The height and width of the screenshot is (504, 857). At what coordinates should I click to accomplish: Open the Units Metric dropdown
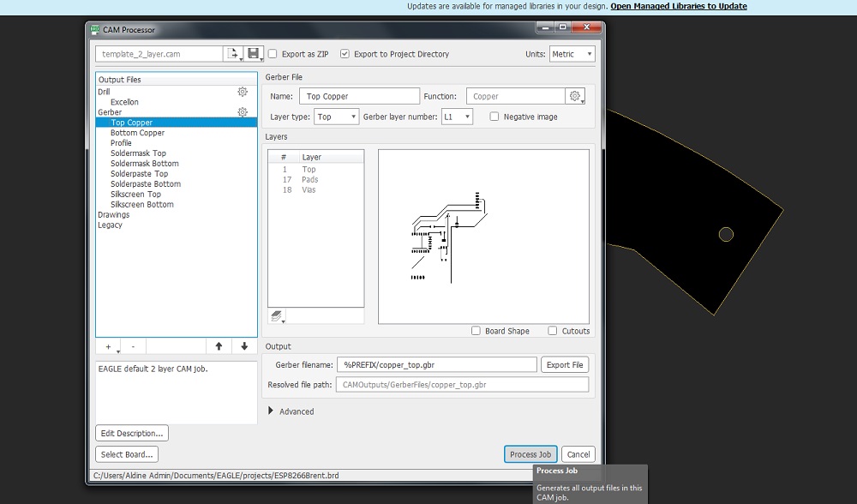572,54
